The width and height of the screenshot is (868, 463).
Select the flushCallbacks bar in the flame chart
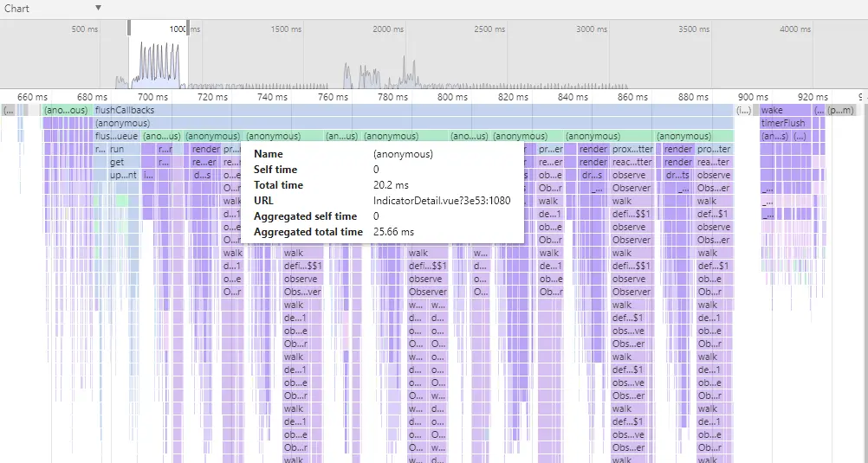click(x=414, y=110)
